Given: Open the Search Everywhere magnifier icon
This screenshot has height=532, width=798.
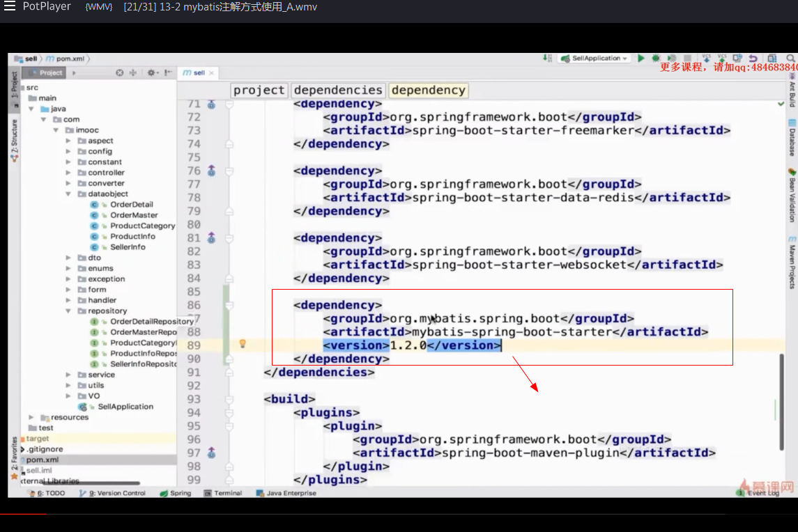Looking at the screenshot, I should tap(790, 58).
